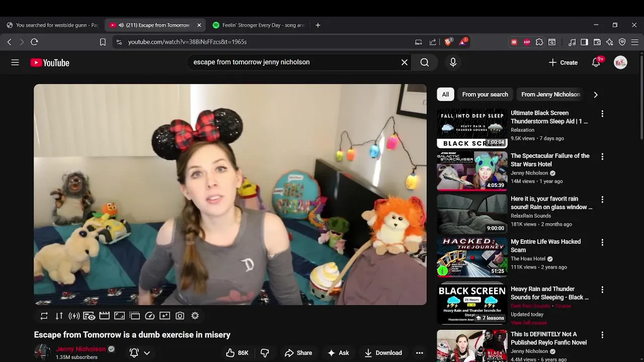The width and height of the screenshot is (644, 362).
Task: Open Brave Shields lion icon
Action: click(448, 42)
